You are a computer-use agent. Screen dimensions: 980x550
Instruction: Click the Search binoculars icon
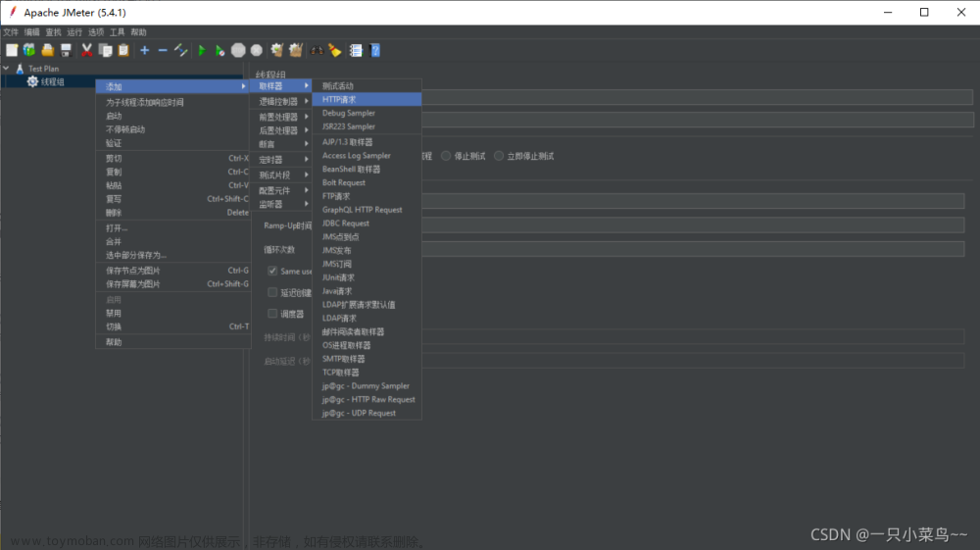click(317, 50)
